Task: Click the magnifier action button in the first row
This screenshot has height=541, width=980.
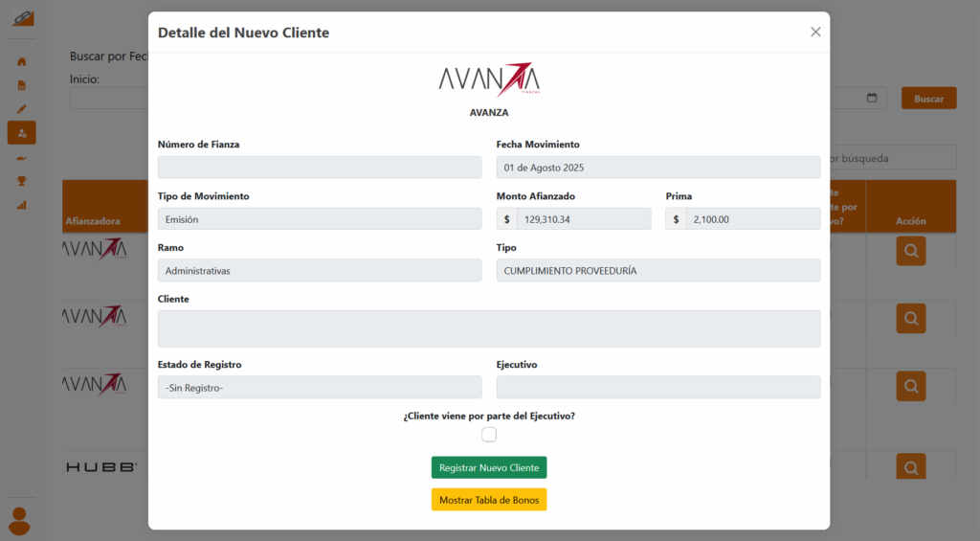Action: 910,251
